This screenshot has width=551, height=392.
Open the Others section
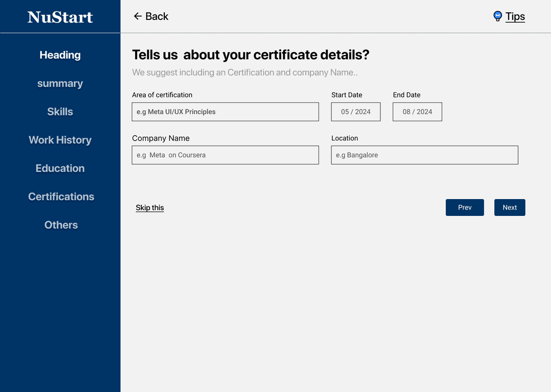(x=61, y=225)
